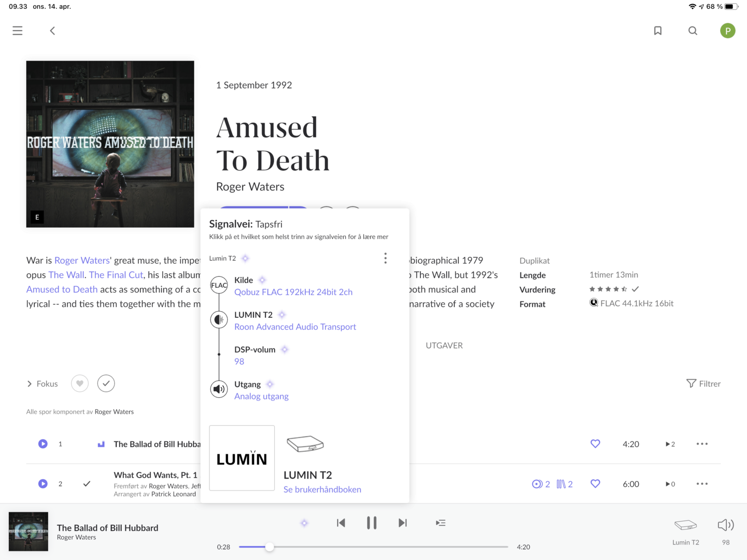Viewport: 747px width, 560px height.
Task: Click the star beside LUMIN T2 step
Action: click(x=282, y=315)
